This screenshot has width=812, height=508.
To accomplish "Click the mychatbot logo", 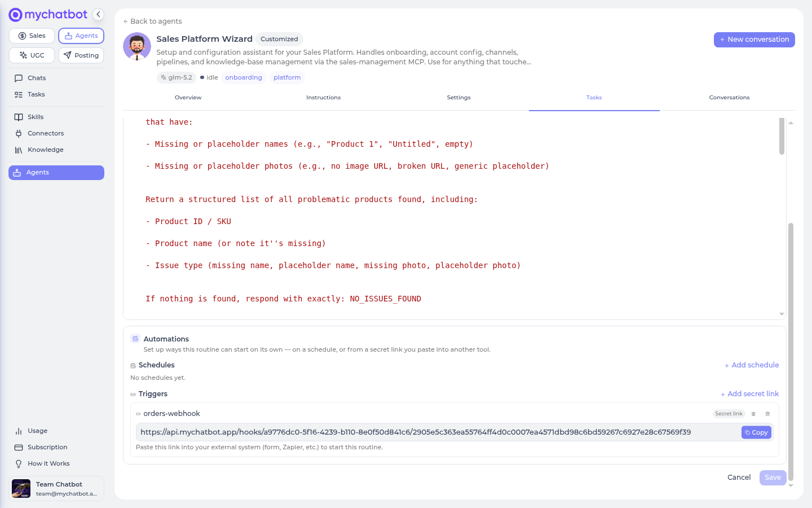I will (x=48, y=15).
